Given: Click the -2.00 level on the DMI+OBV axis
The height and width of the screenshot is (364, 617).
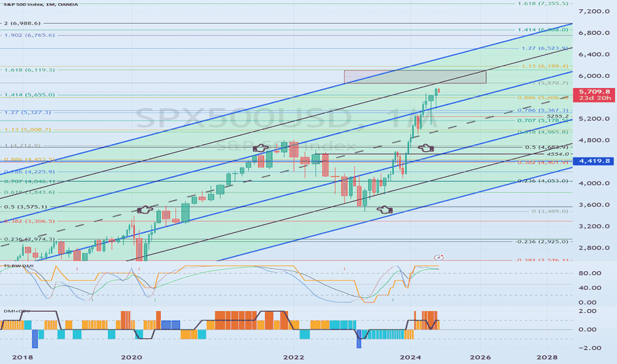Looking at the screenshot, I should 590,348.
